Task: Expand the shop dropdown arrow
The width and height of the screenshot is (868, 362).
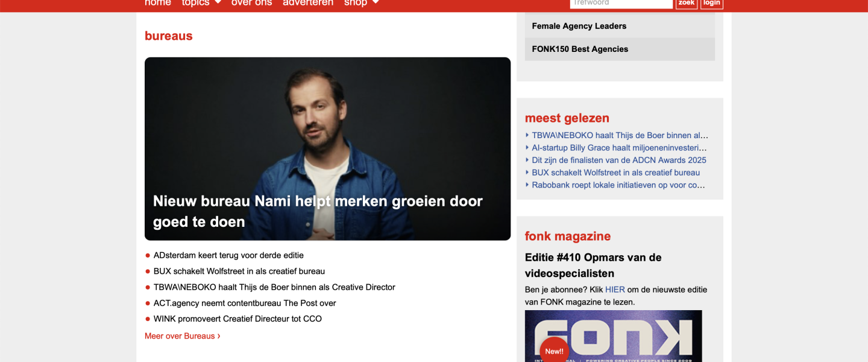Action: (x=376, y=2)
